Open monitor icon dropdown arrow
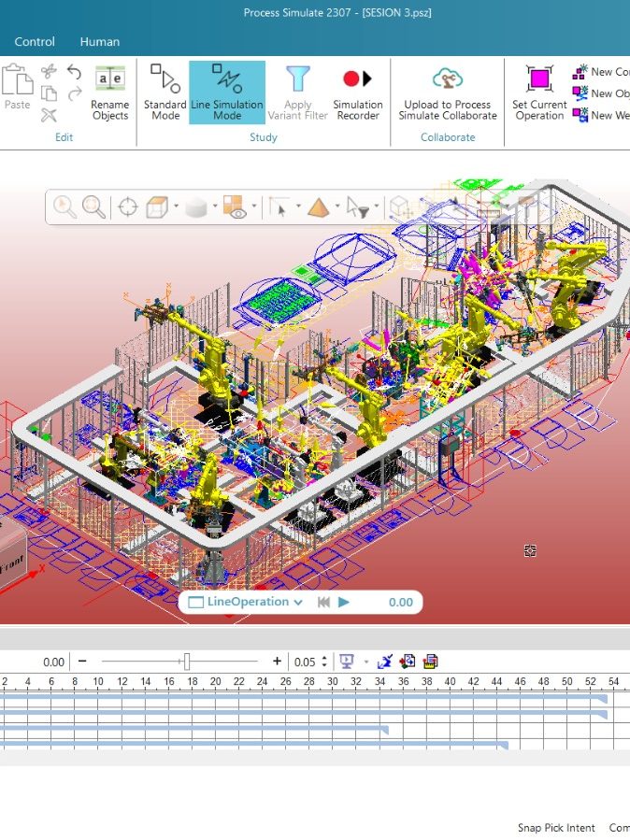The width and height of the screenshot is (630, 840). pos(366,662)
